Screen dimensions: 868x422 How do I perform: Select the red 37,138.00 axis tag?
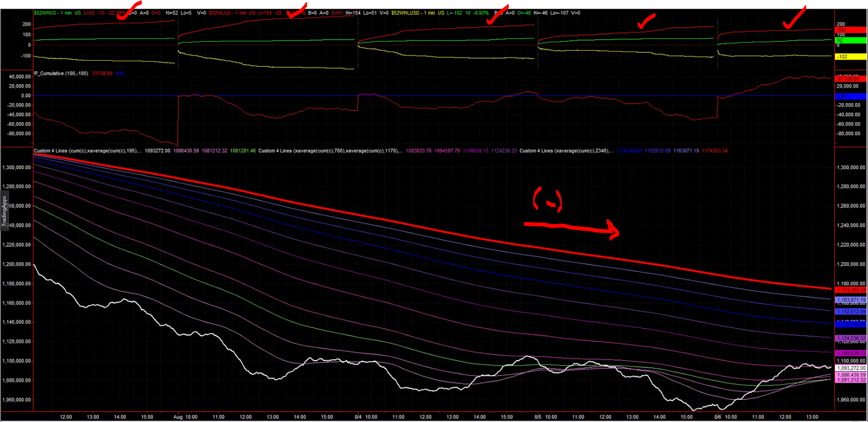pyautogui.click(x=851, y=79)
